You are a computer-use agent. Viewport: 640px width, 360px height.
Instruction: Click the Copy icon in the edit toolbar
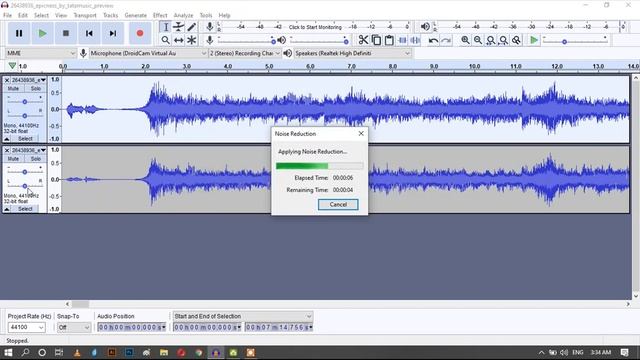coord(376,40)
